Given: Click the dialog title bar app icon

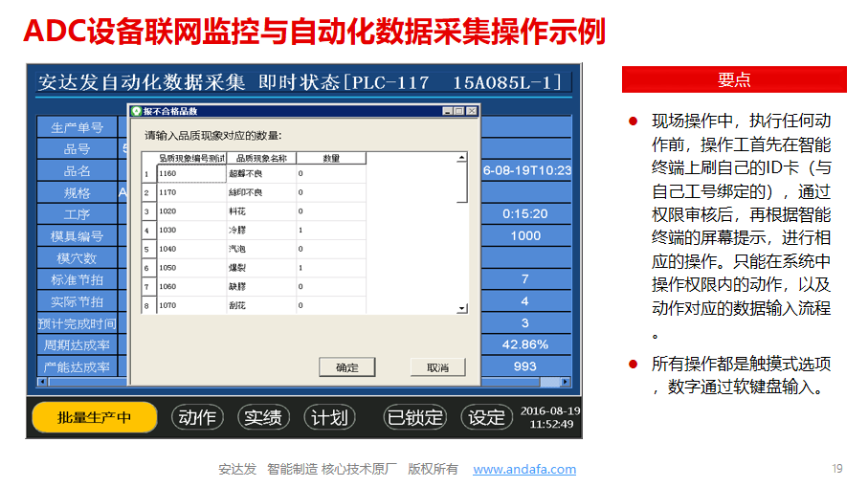Looking at the screenshot, I should (x=136, y=111).
